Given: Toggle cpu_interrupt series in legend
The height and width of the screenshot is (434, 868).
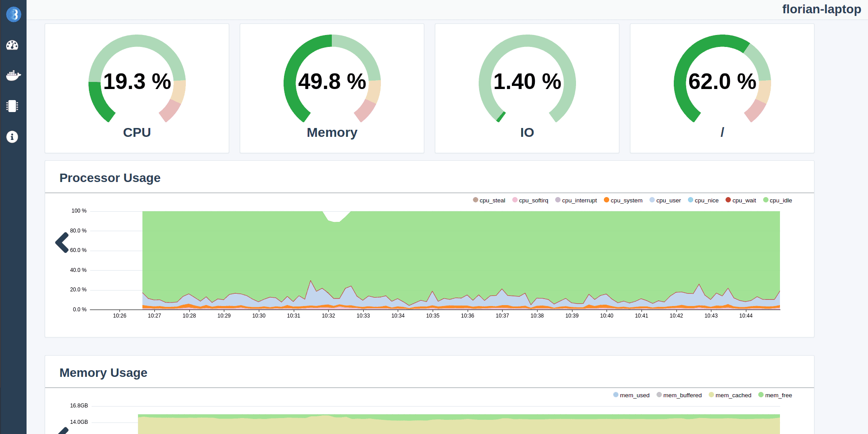Looking at the screenshot, I should click(x=576, y=200).
